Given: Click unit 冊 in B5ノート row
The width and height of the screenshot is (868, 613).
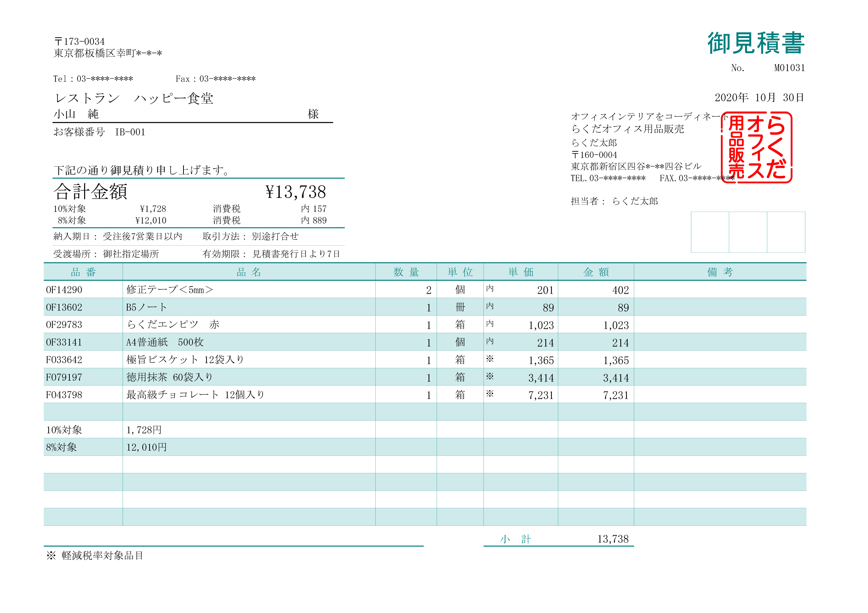Looking at the screenshot, I should [x=460, y=307].
